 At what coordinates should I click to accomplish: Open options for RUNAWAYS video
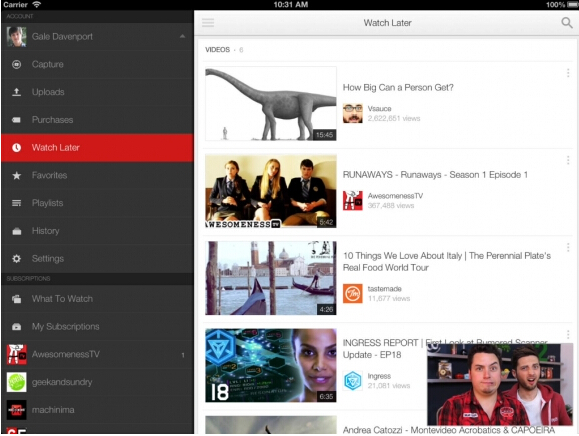[568, 160]
